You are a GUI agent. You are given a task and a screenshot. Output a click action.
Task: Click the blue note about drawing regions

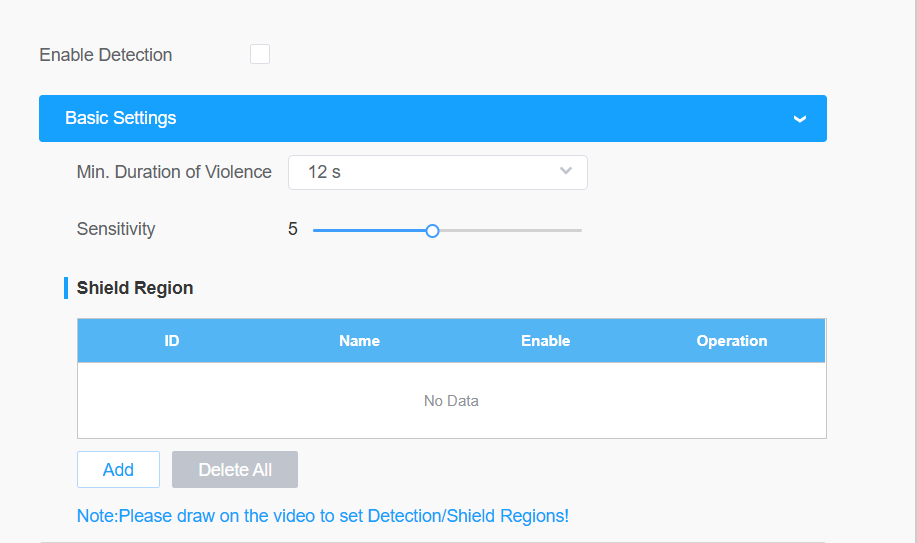(323, 516)
